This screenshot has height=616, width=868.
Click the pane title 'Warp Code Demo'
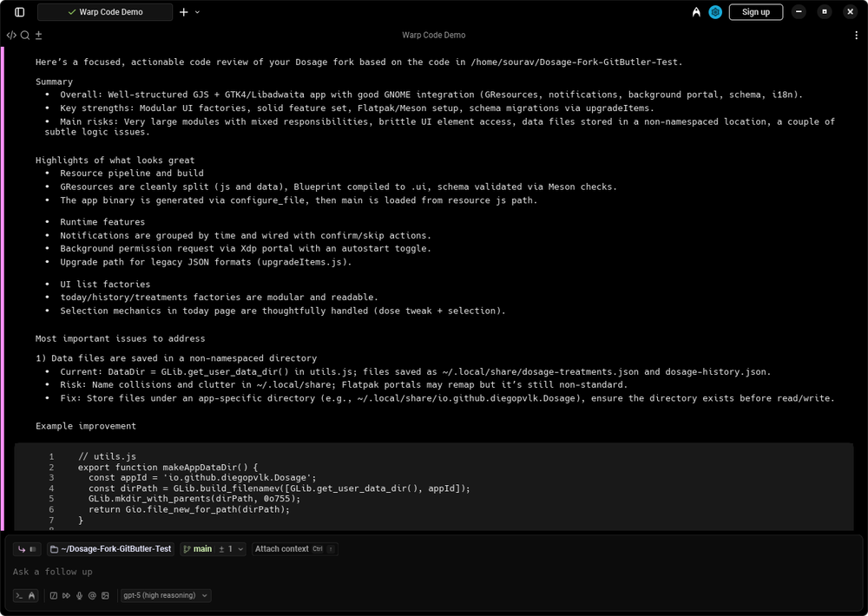[433, 36]
